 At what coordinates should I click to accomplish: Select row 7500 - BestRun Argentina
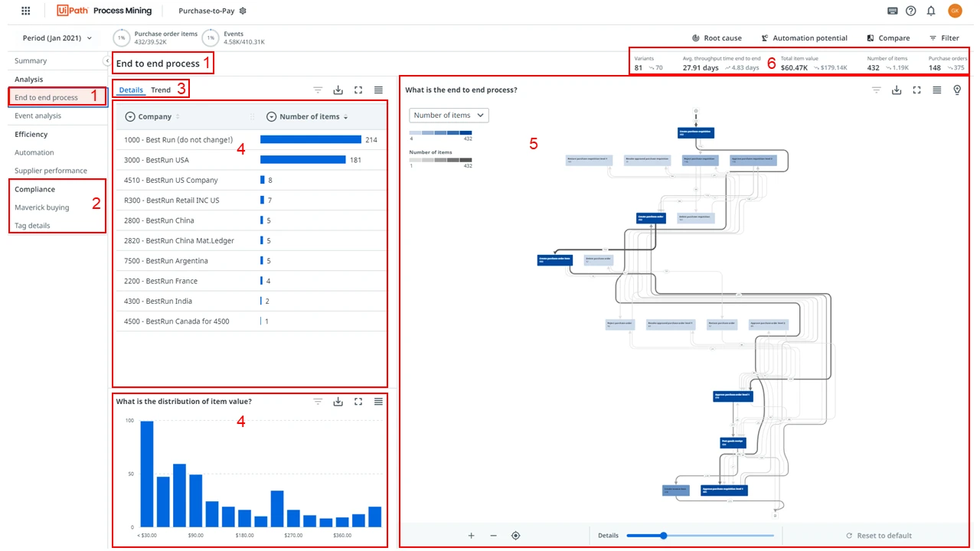click(x=250, y=261)
